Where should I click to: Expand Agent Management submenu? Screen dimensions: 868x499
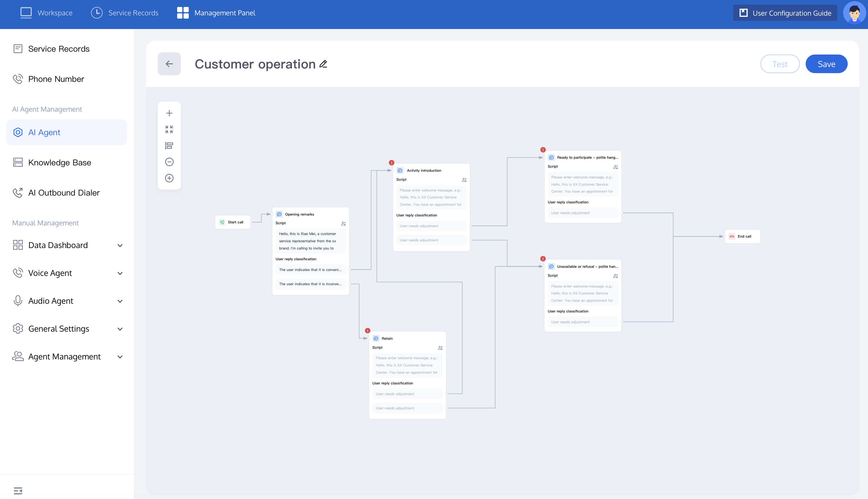tap(120, 357)
